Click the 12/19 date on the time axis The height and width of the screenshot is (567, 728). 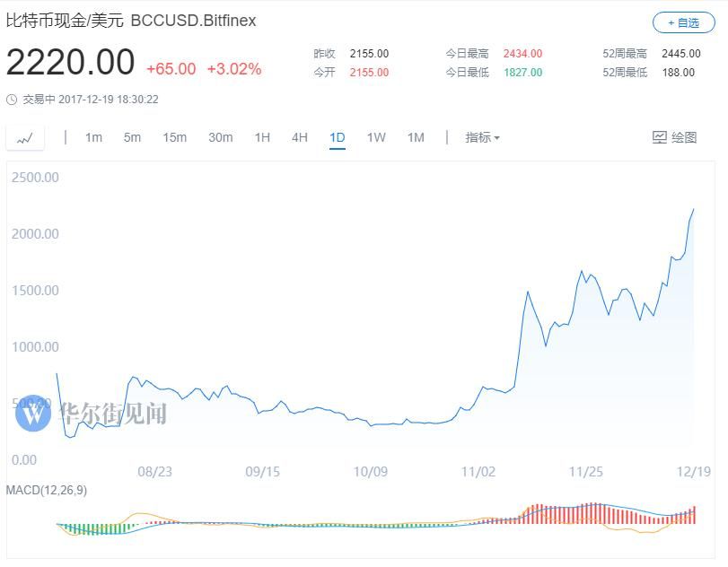(693, 470)
